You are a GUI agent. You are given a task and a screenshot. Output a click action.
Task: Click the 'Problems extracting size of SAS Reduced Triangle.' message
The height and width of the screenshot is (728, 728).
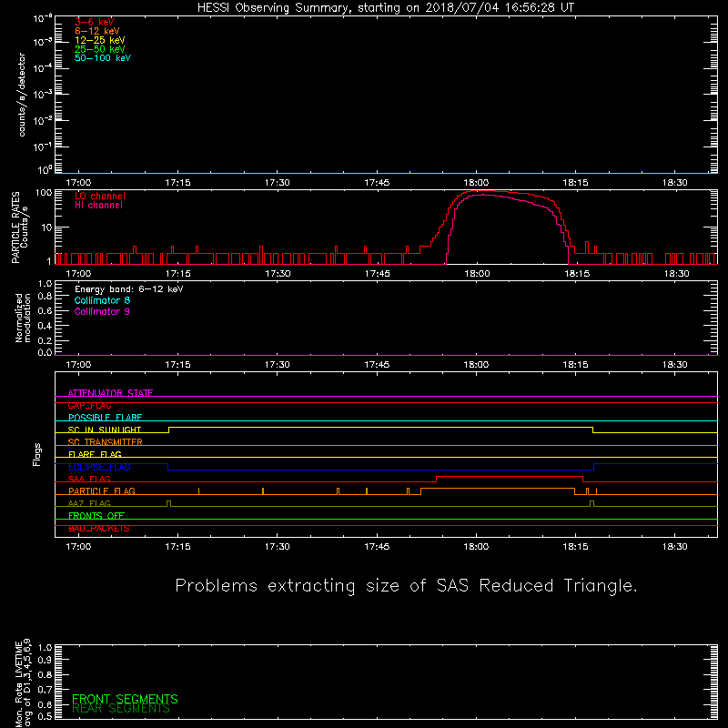(406, 586)
